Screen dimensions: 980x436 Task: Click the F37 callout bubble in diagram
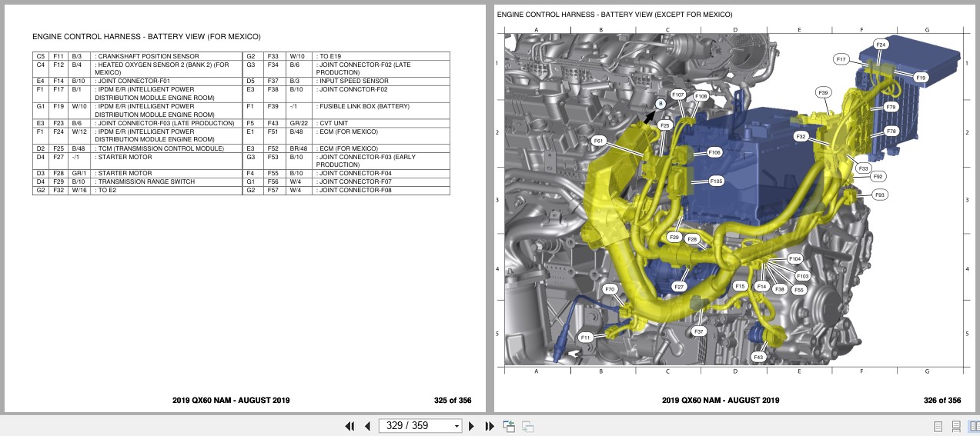tap(698, 331)
